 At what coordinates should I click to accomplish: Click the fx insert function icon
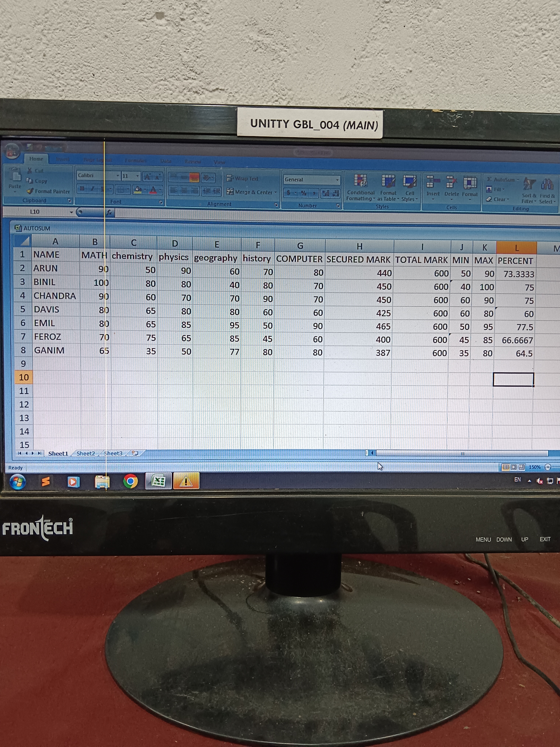point(109,212)
